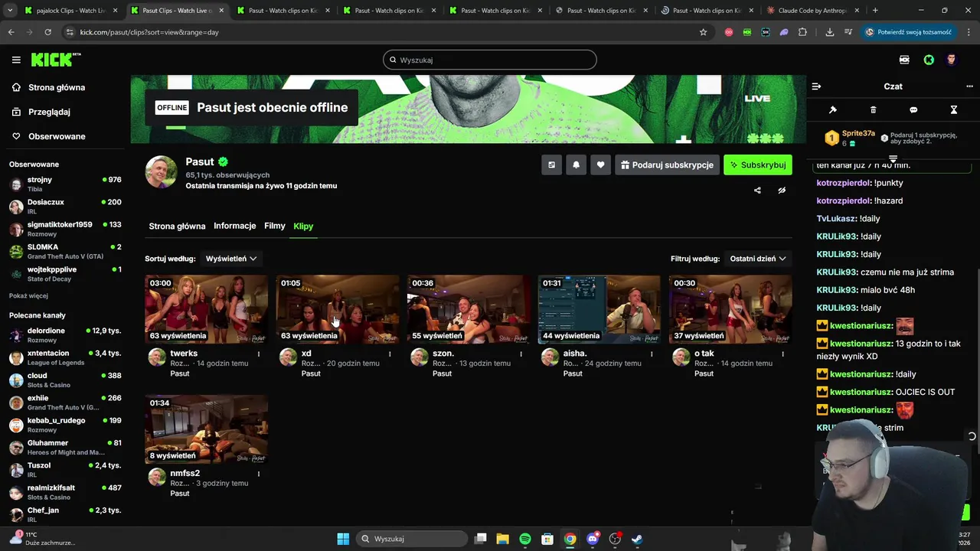Open chat options three-dot menu
Screen dimensions: 980x551
[969, 86]
